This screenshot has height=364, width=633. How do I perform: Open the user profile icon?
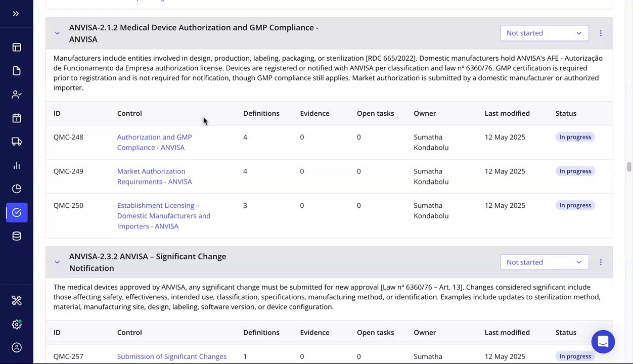(17, 347)
